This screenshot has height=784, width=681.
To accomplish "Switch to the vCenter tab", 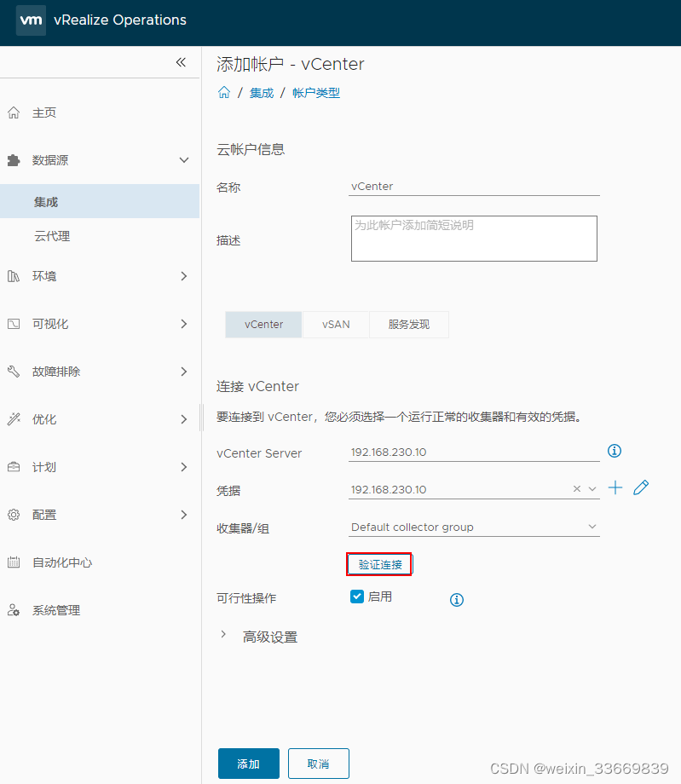I will pyautogui.click(x=263, y=325).
